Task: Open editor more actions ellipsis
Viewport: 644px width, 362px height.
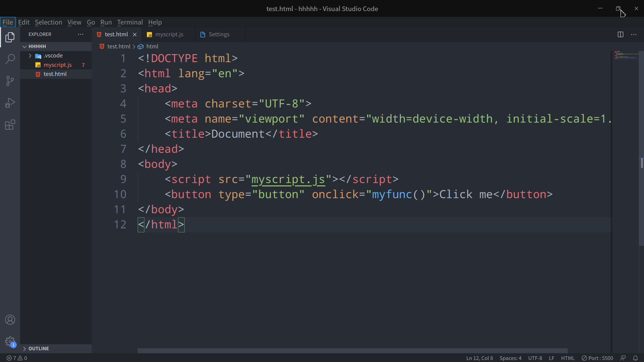Action: [x=634, y=34]
